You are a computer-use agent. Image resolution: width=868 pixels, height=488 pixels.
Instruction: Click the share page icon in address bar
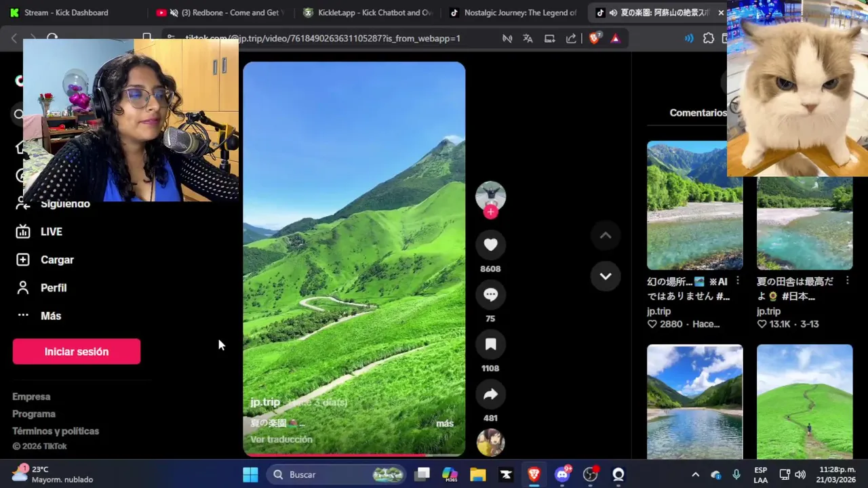point(571,38)
